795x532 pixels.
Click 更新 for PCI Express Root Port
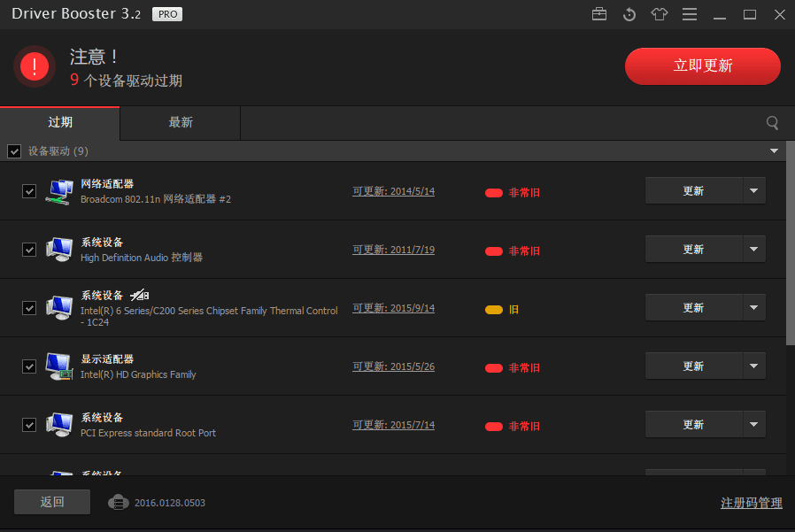693,424
